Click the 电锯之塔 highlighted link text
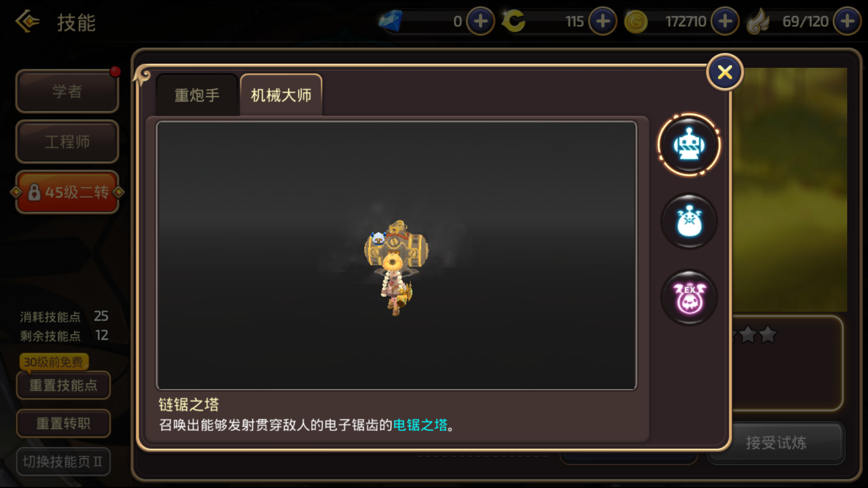The height and width of the screenshot is (488, 868). (420, 425)
